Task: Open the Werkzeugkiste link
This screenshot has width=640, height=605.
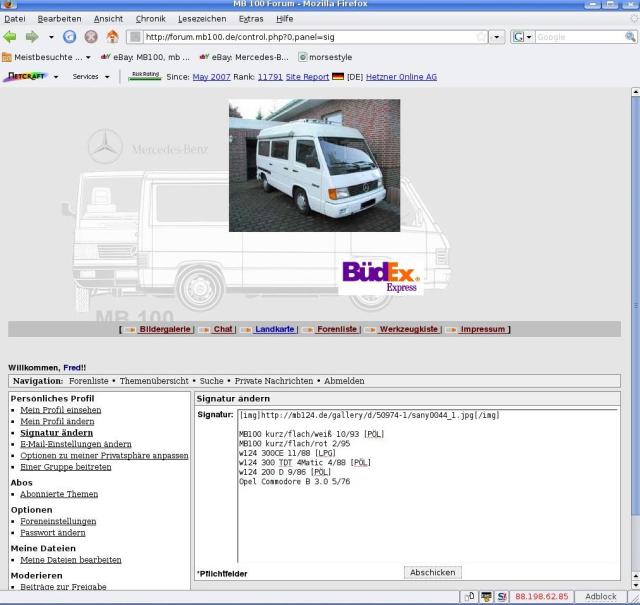Action: pyautogui.click(x=409, y=329)
